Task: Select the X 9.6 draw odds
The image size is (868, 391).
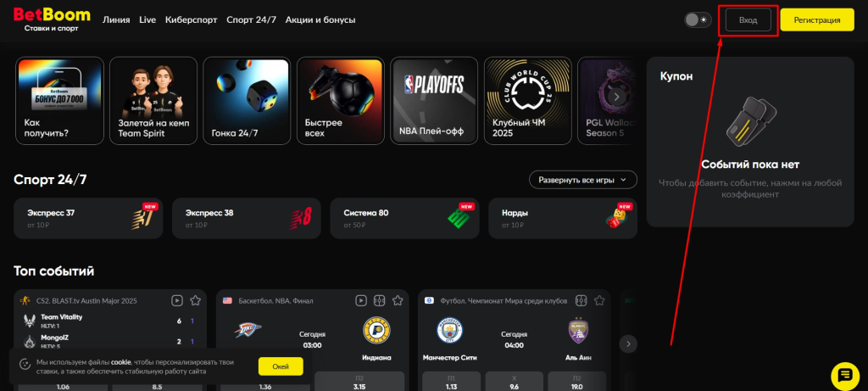Action: (515, 383)
